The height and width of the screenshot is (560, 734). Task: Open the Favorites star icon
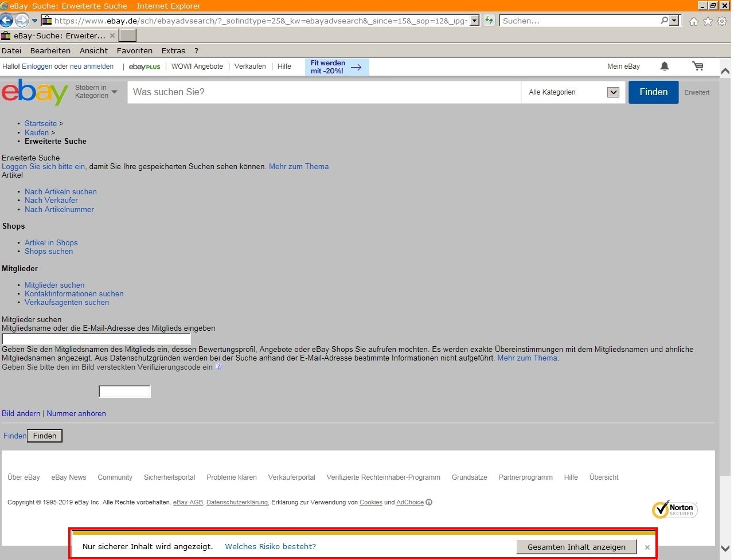point(708,21)
